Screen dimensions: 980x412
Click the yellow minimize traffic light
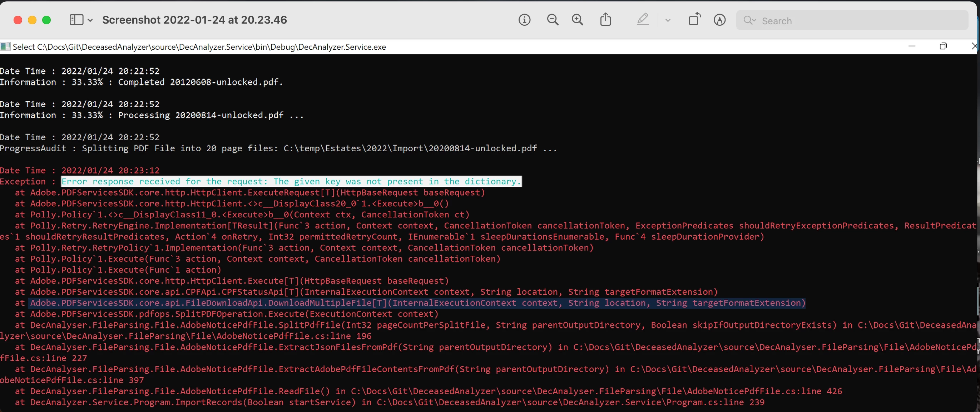coord(32,20)
